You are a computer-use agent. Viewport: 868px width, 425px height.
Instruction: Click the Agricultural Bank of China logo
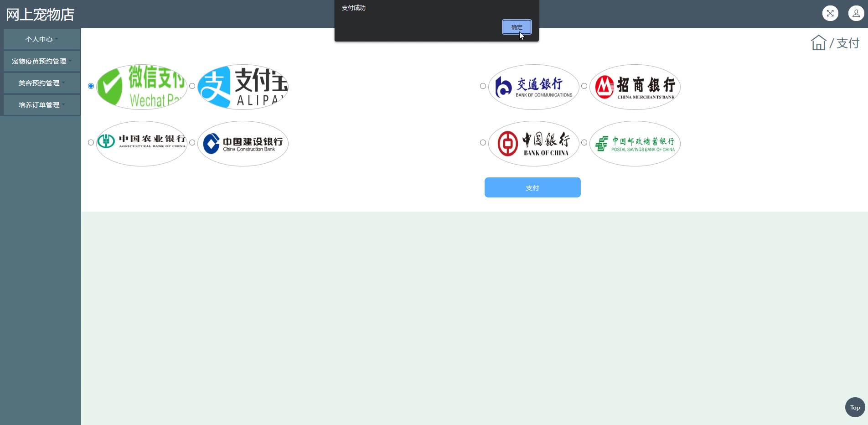coord(142,143)
